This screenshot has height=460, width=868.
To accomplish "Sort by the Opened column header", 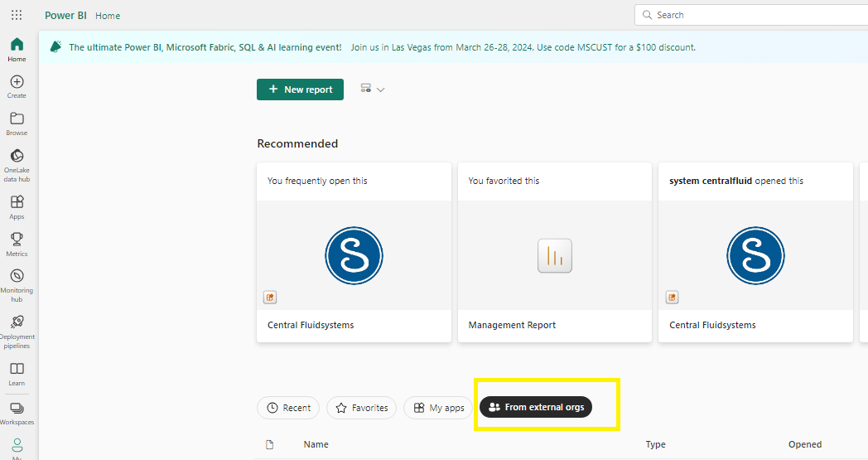I will pos(805,444).
